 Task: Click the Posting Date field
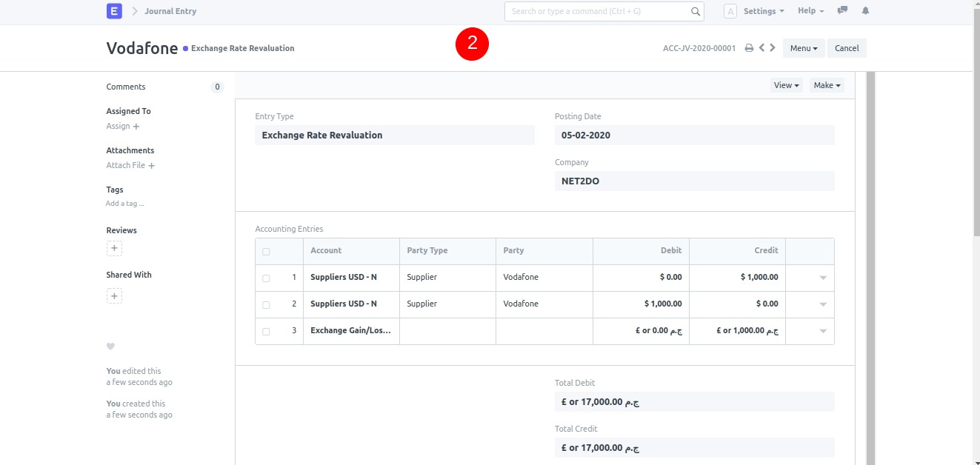point(695,135)
